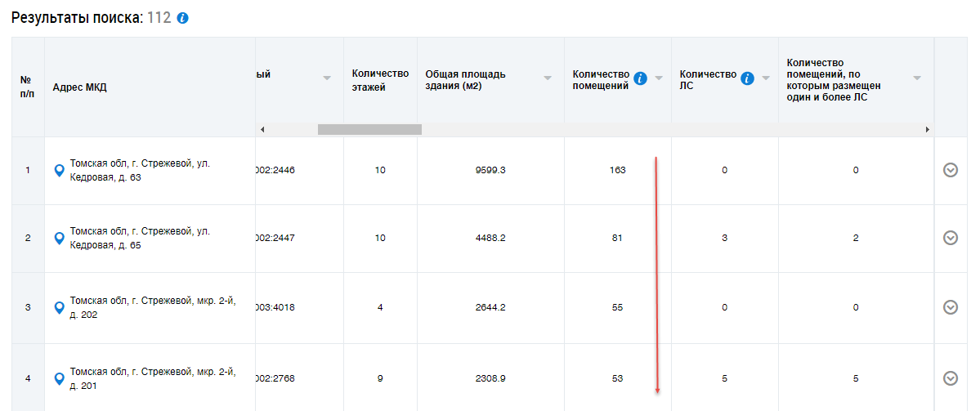
Task: Open sort dropdown for Количество ЛС column
Action: (766, 78)
